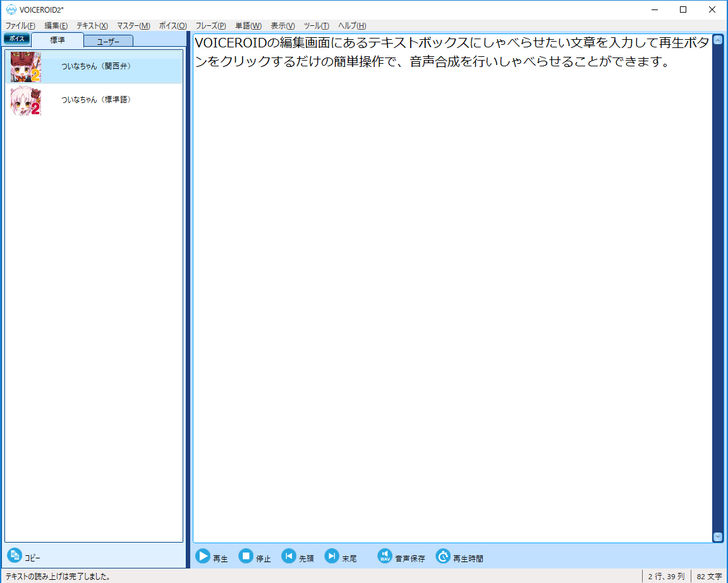The image size is (728, 583).
Task: Open the ファイル(F) menu
Action: (20, 25)
